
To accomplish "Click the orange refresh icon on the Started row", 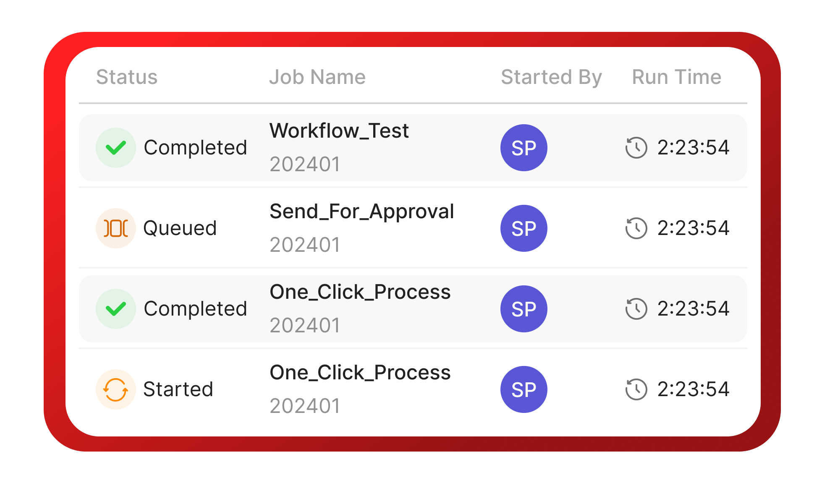I will click(116, 389).
